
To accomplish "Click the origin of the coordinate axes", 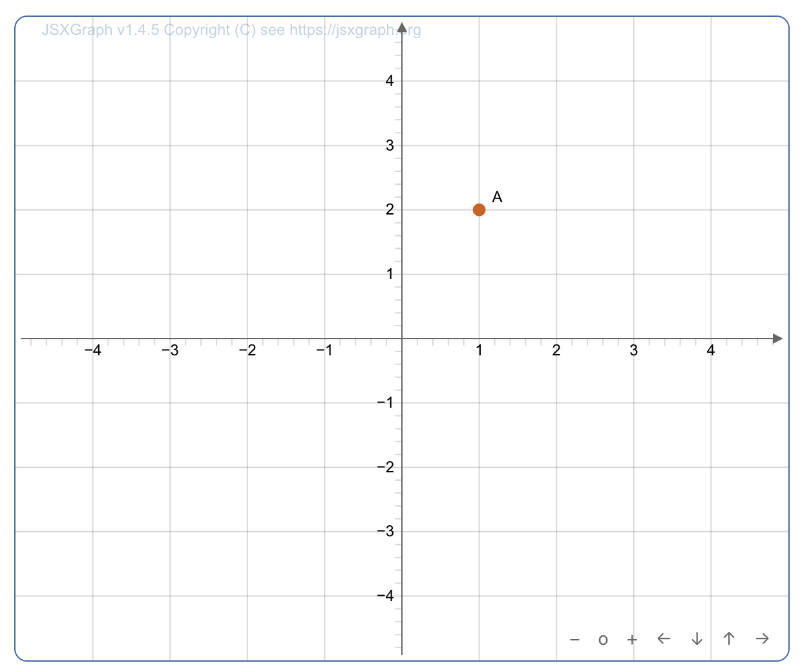I will [x=401, y=338].
